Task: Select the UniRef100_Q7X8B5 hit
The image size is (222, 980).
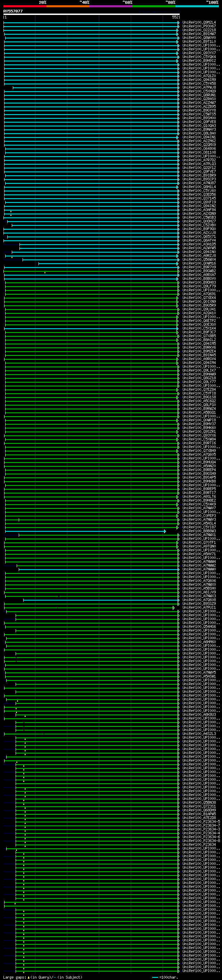Action: [x=199, y=336]
